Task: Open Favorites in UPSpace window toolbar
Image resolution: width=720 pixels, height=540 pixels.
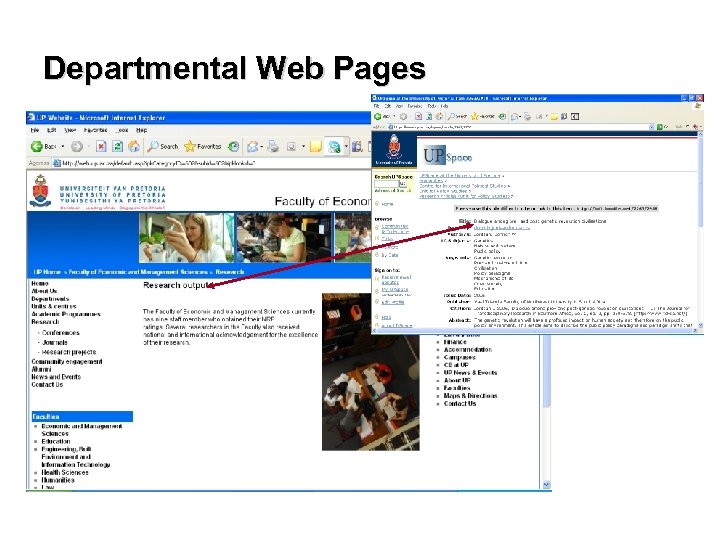Action: (x=483, y=117)
